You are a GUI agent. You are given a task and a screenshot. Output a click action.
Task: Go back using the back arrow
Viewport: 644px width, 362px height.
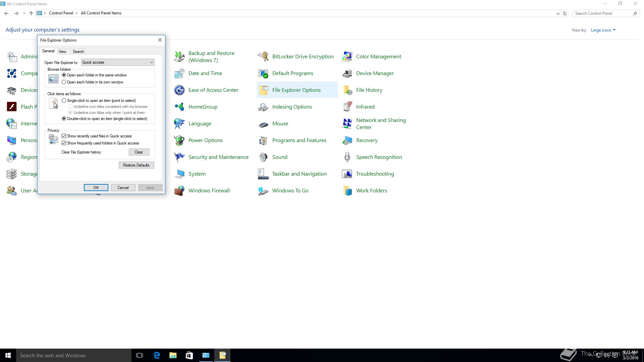(x=6, y=13)
